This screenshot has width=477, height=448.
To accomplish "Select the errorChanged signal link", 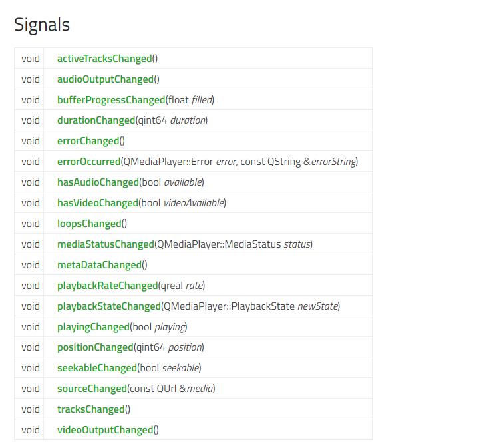I will coord(88,141).
